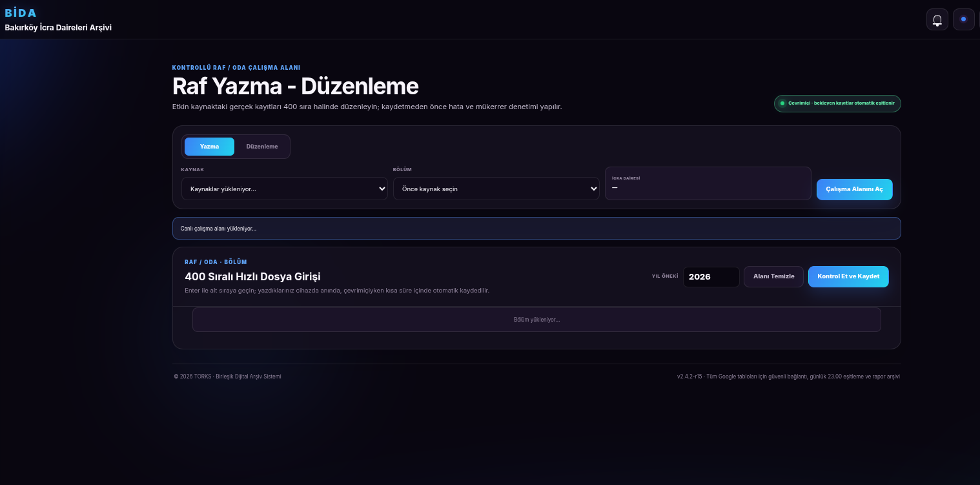This screenshot has height=485, width=980.
Task: Click the "v2.4.2-r15" version footer text
Action: (689, 377)
